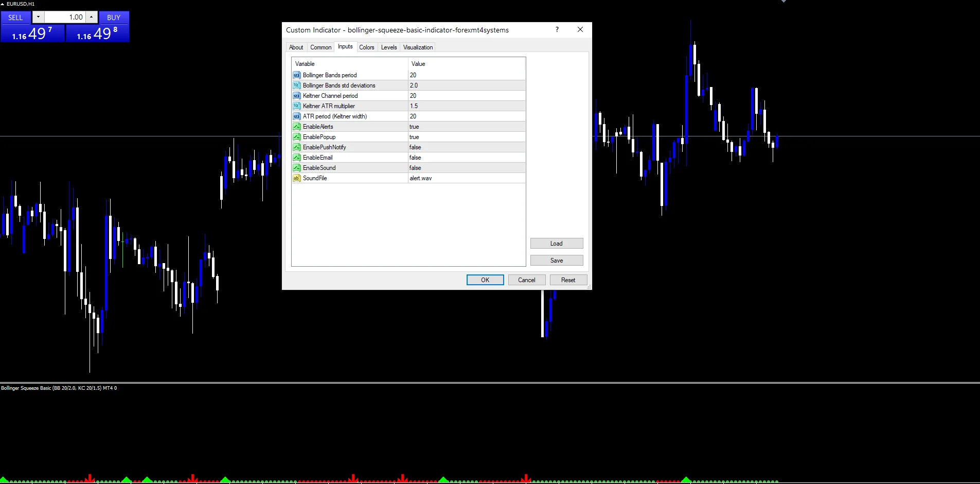
Task: Click the string icon beside SoundFile
Action: pyautogui.click(x=296, y=178)
